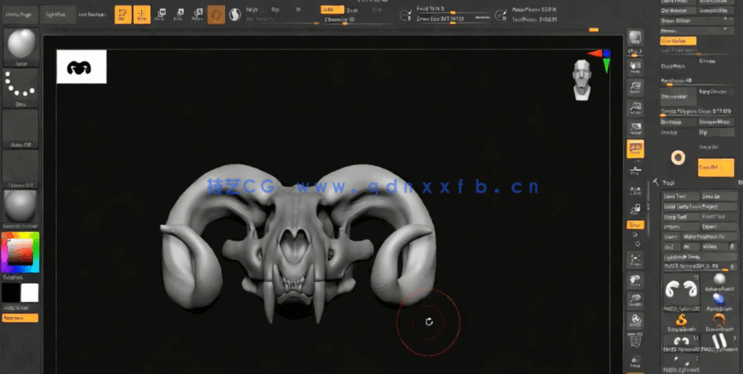Toggle Draw mode button
Image resolution: width=743 pixels, height=374 pixels.
(142, 15)
